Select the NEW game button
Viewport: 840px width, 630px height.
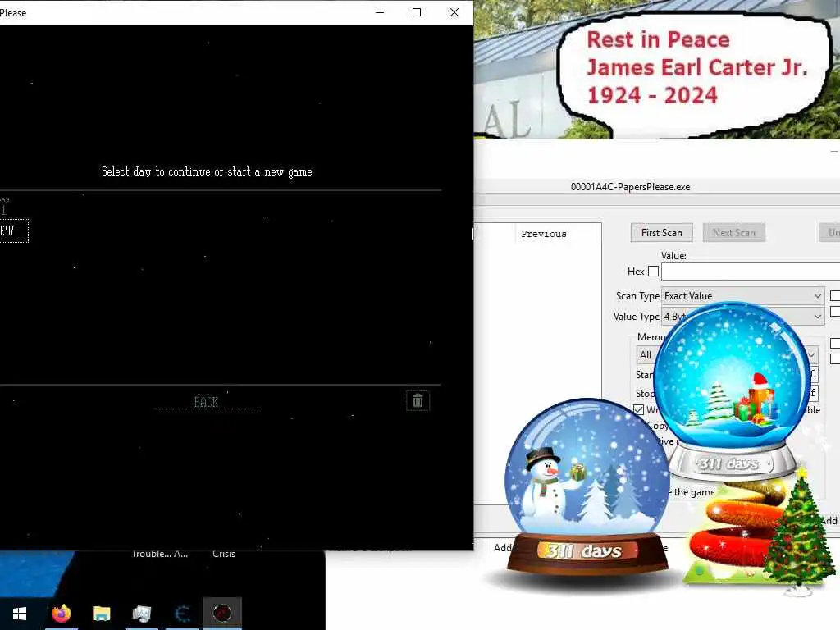pos(13,231)
